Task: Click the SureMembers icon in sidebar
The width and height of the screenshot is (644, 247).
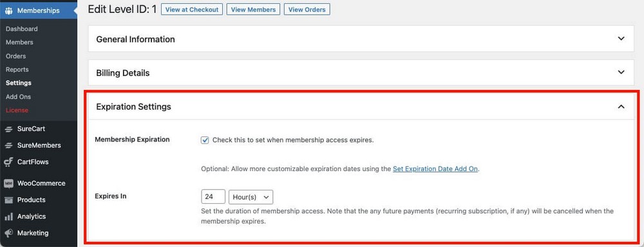Action: pyautogui.click(x=8, y=145)
